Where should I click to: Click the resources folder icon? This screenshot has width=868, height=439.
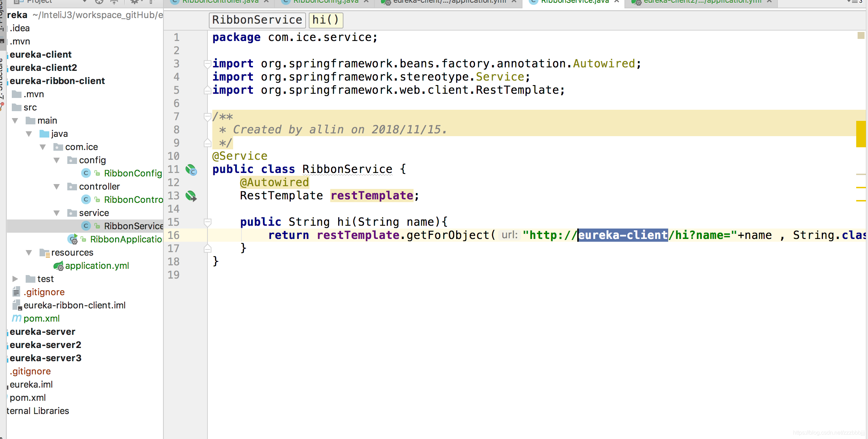coord(45,253)
